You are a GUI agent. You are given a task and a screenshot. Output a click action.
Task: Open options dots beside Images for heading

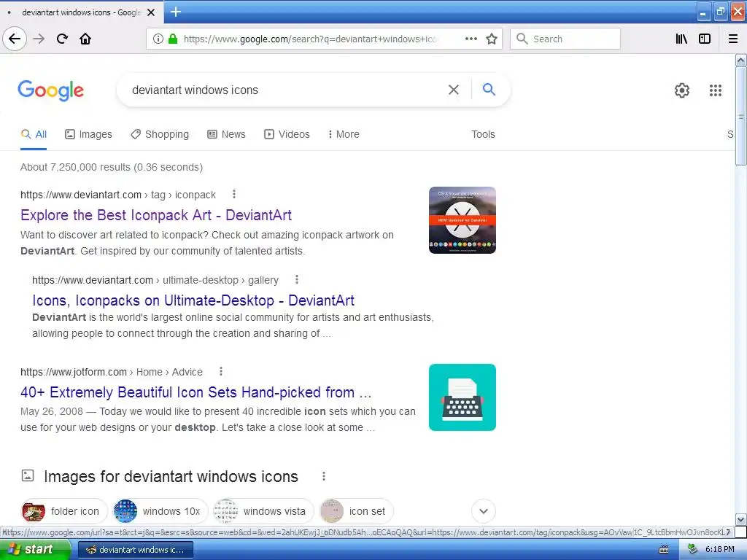[324, 476]
